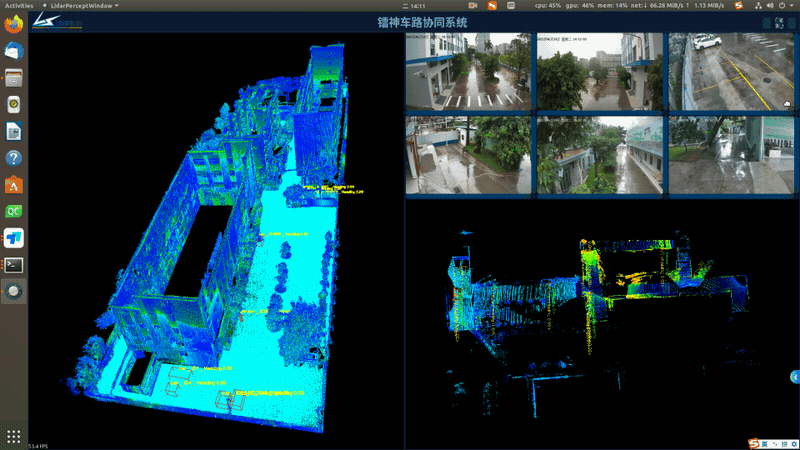Viewport: 800px width, 450px height.
Task: Launch Thunderbird mail from the dock
Action: click(x=14, y=51)
